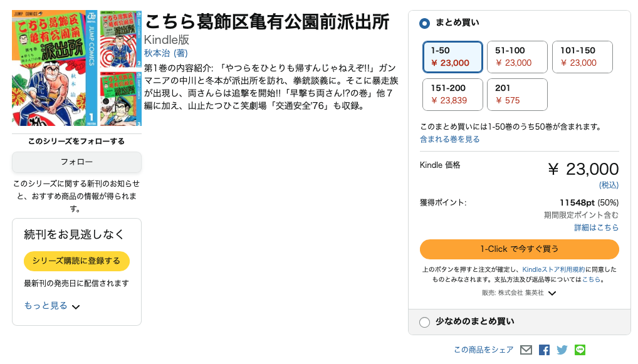Share this product on LINE

pos(580,350)
